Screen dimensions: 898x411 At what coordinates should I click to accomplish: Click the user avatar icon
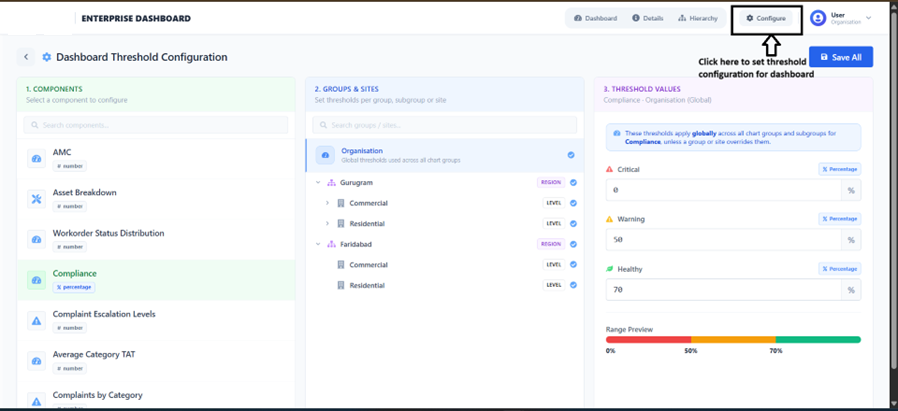click(x=819, y=18)
